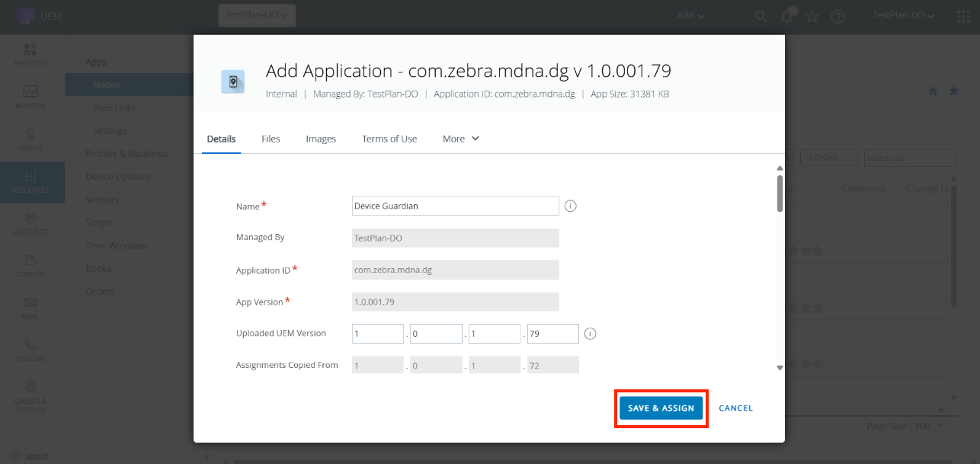The image size is (980, 464).
Task: Click the dialog's vertical scrollbar down arrow
Action: tap(779, 367)
